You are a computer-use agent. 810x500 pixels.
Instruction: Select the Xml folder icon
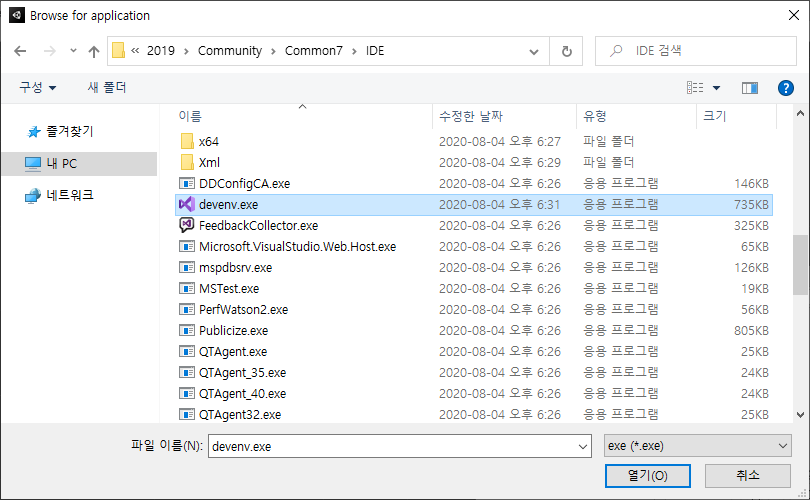click(x=188, y=162)
